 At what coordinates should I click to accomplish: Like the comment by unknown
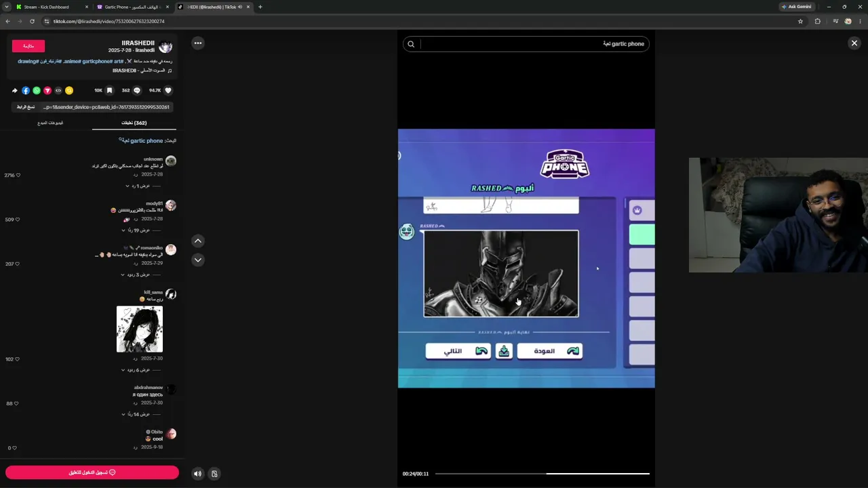(x=18, y=175)
